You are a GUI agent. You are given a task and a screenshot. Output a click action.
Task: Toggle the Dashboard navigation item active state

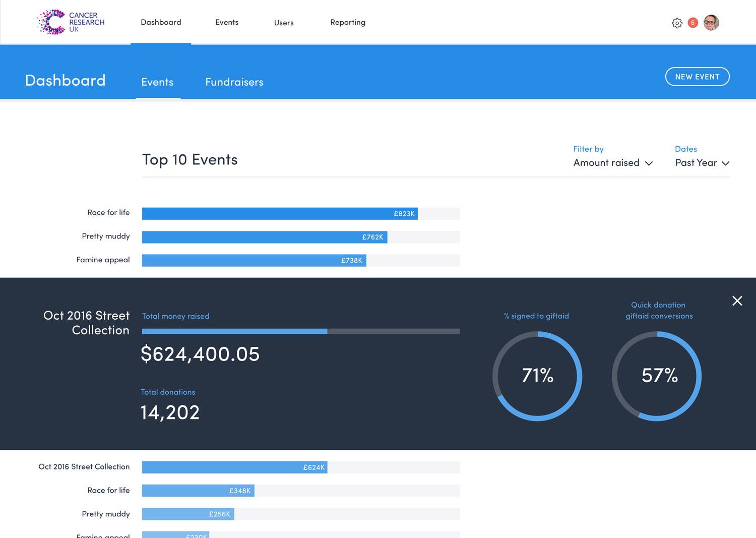pyautogui.click(x=161, y=22)
